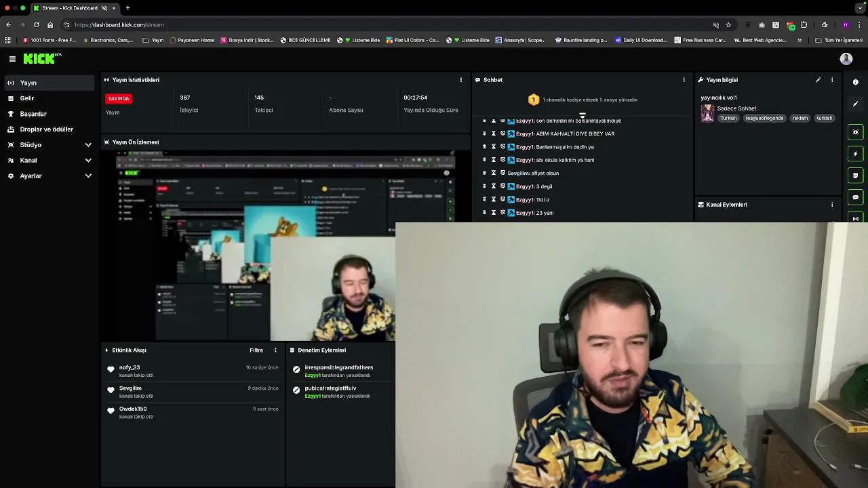Open 1001 Fonts bookmark
The height and width of the screenshot is (488, 868).
click(x=50, y=40)
